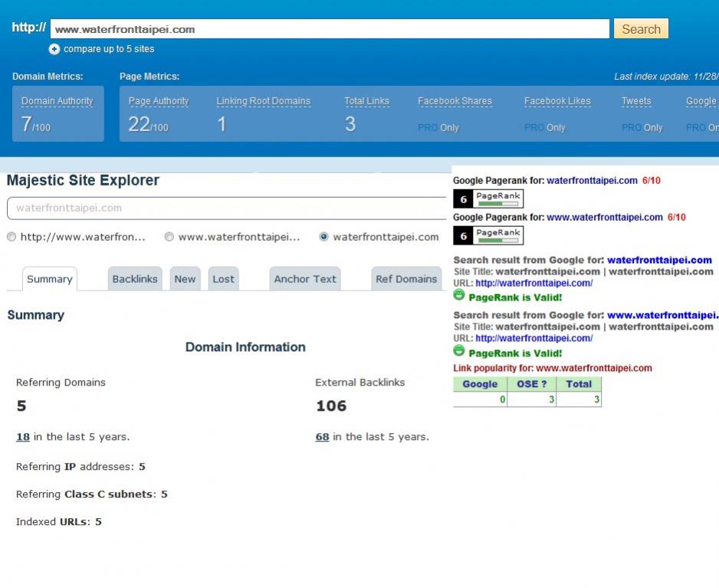Image resolution: width=719 pixels, height=588 pixels.
Task: Open second http://waterfronttaipei.com/ URL link
Action: click(x=534, y=338)
